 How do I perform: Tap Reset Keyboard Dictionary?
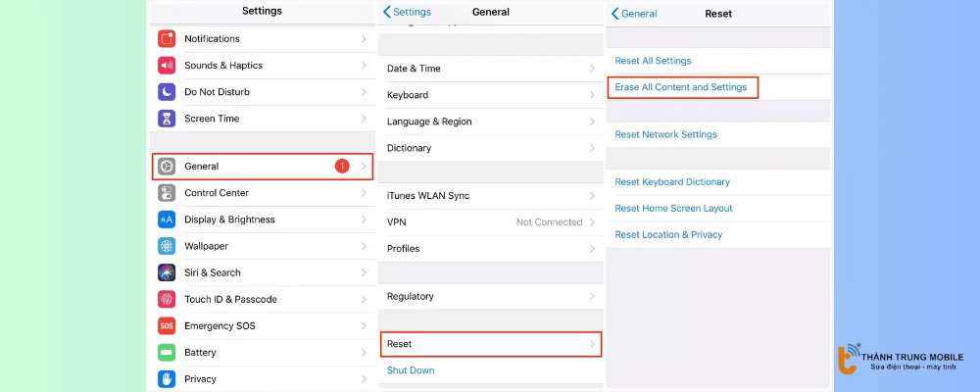(672, 182)
